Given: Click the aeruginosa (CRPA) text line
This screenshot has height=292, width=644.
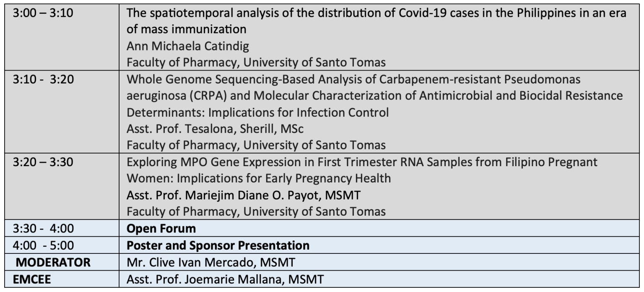Looking at the screenshot, I should click(x=375, y=96).
